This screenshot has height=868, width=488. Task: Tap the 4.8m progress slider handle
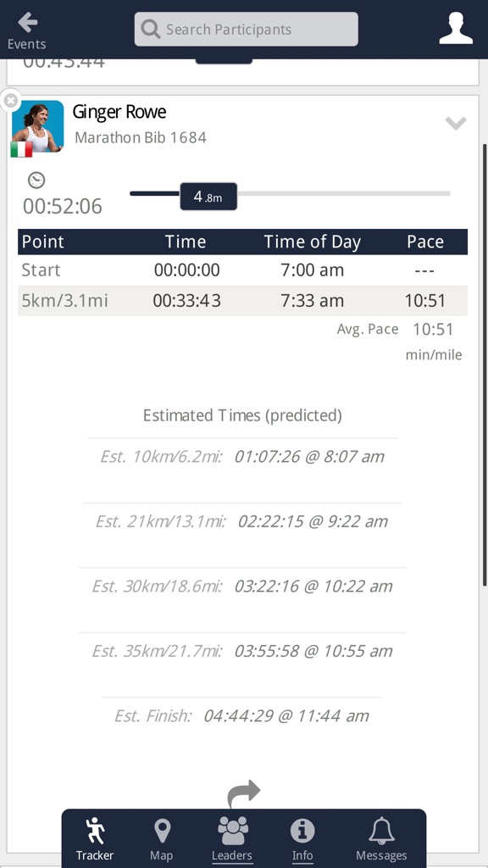coord(208,196)
